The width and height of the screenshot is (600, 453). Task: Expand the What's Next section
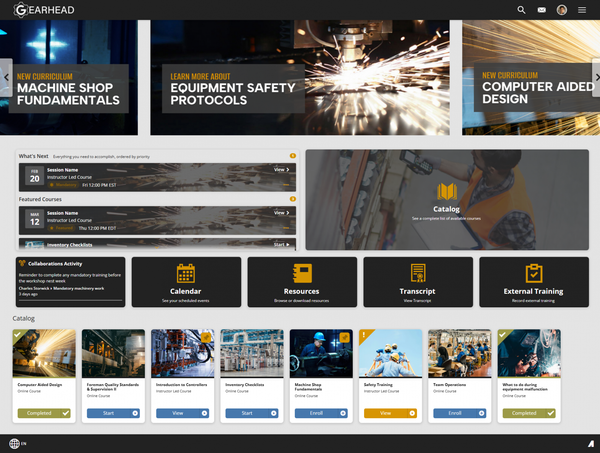(293, 156)
